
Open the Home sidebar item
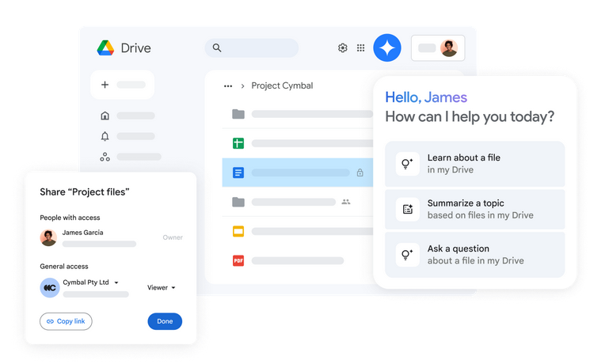point(105,116)
